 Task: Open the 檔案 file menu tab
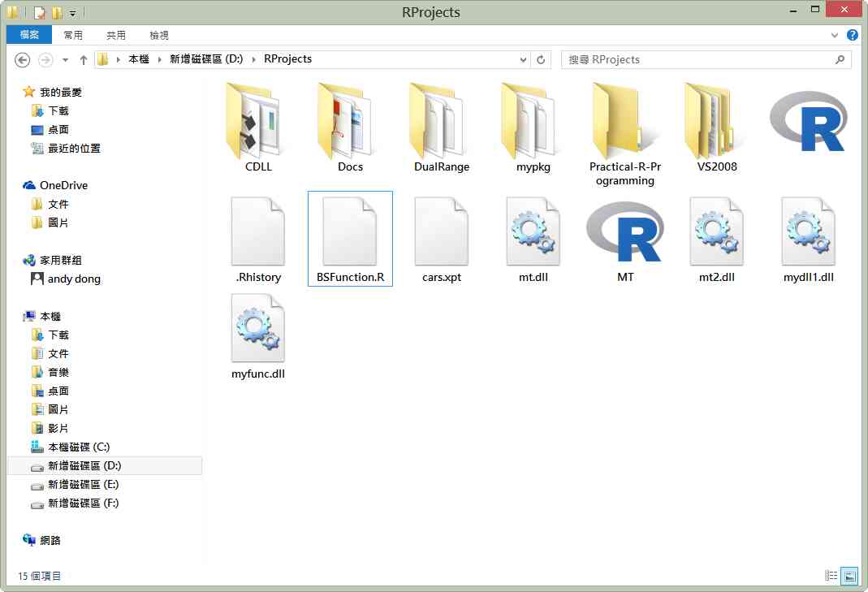[x=29, y=35]
